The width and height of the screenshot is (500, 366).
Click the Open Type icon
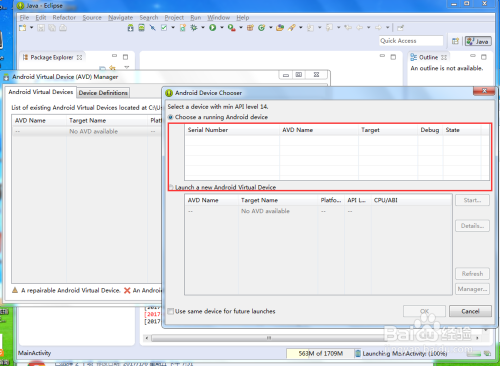tap(280, 28)
